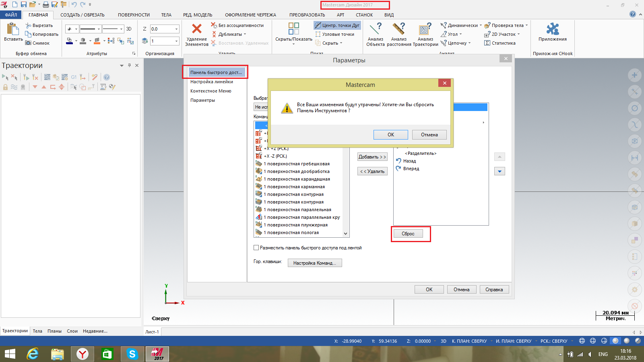Check Разместить панель быстрого доступа под лентой
This screenshot has width=644, height=362.
[256, 248]
